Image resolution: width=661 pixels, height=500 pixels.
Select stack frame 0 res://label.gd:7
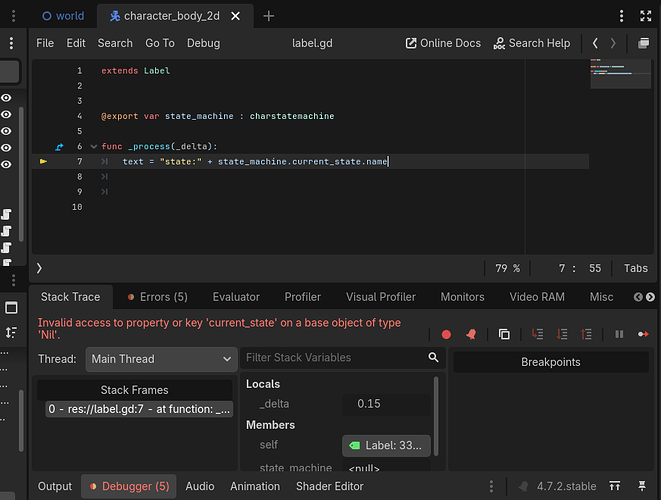pyautogui.click(x=139, y=409)
